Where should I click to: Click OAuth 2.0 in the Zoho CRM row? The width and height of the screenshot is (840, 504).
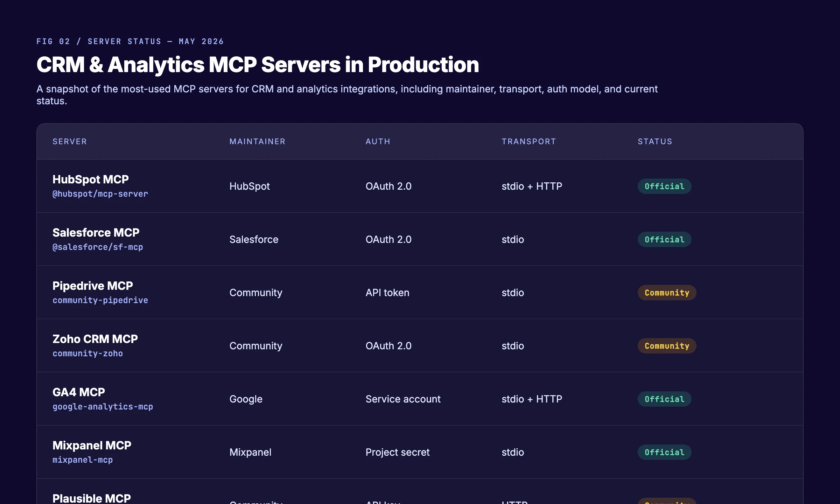[388, 346]
